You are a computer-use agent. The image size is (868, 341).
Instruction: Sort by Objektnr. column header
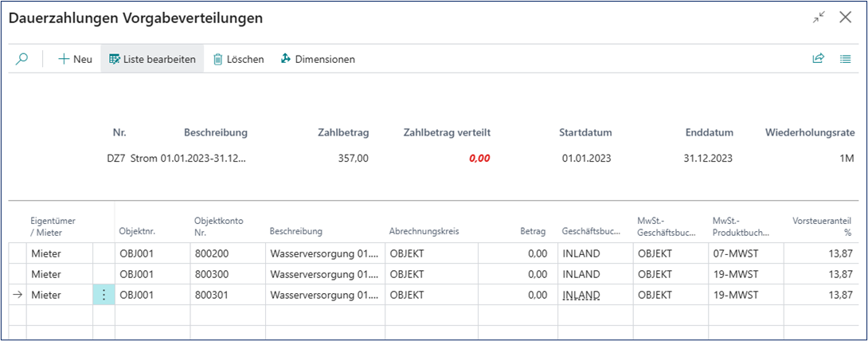136,231
